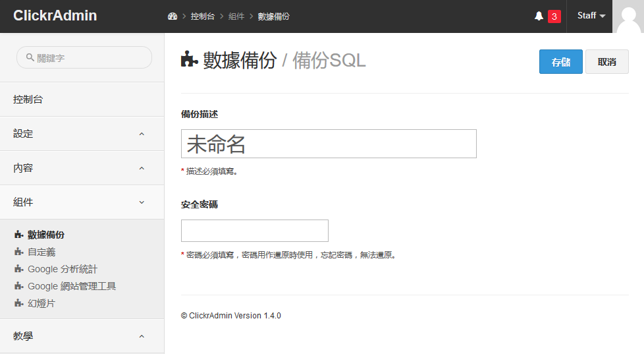Open the Staff user dropdown
The image size is (644, 354).
[x=591, y=16]
